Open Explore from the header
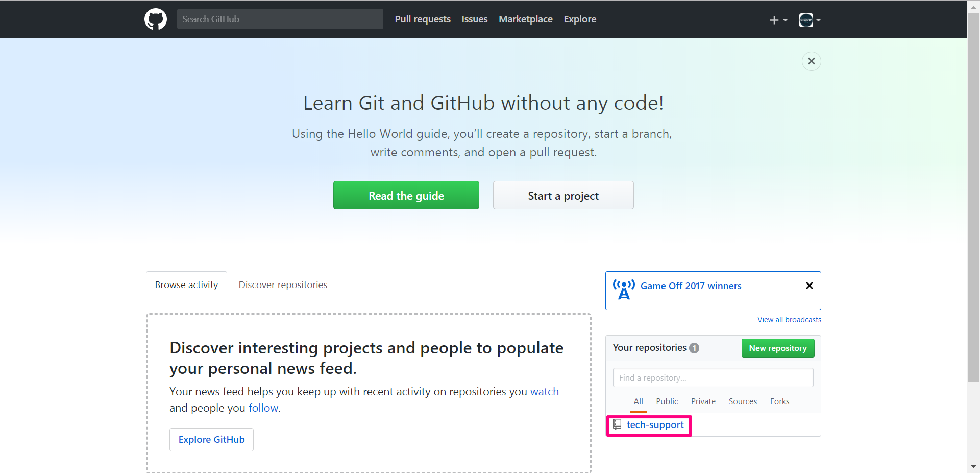 click(580, 19)
